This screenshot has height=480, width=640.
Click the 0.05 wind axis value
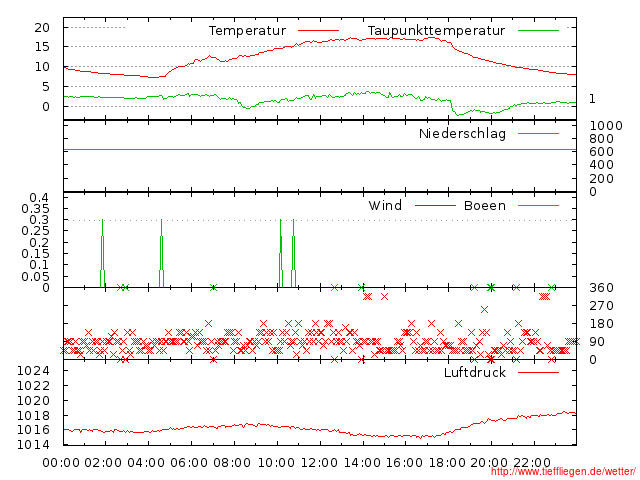pos(36,277)
